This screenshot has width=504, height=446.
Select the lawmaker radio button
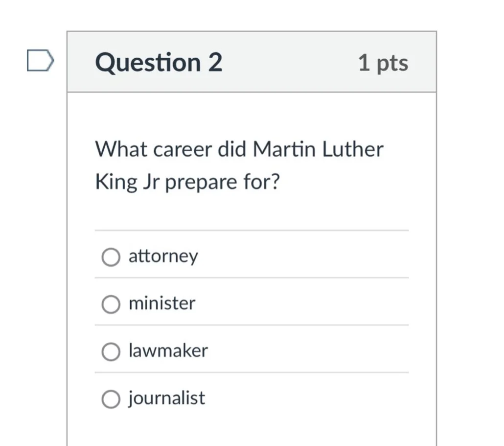(x=110, y=352)
